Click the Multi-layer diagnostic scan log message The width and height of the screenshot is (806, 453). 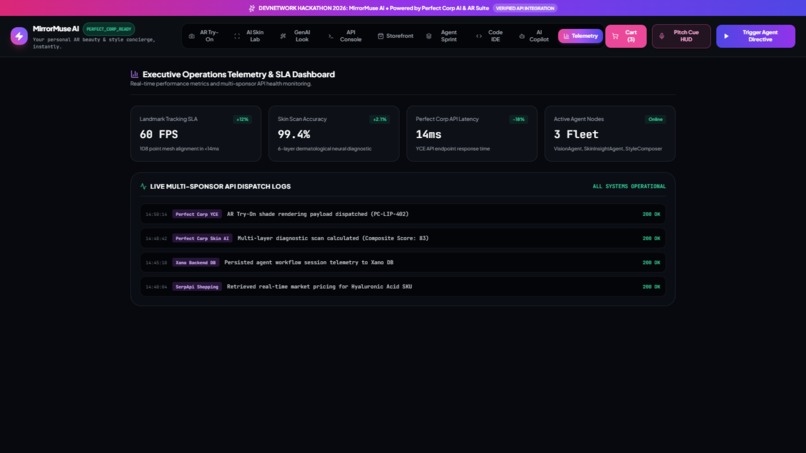tap(333, 238)
